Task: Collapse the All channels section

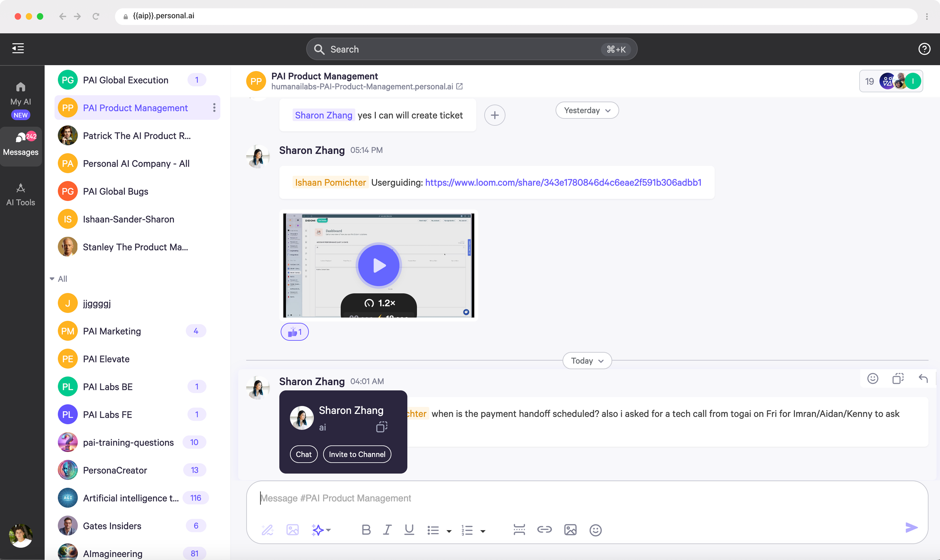Action: click(x=52, y=279)
